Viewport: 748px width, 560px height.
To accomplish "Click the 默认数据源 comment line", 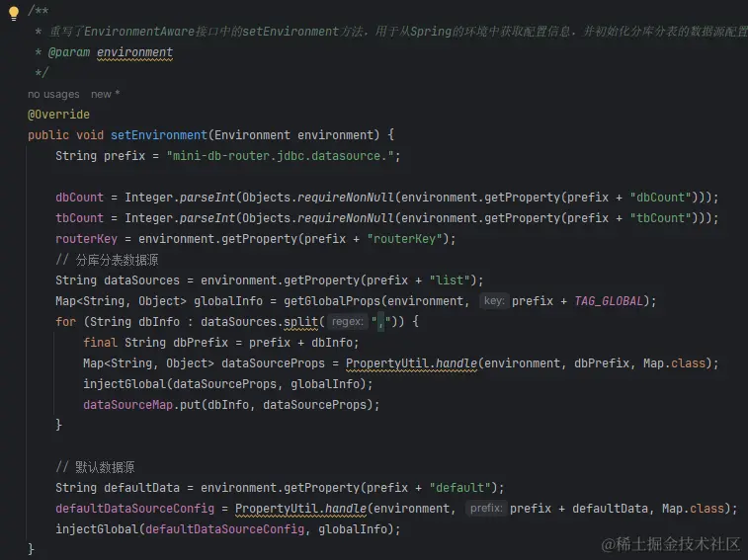I will [x=95, y=467].
